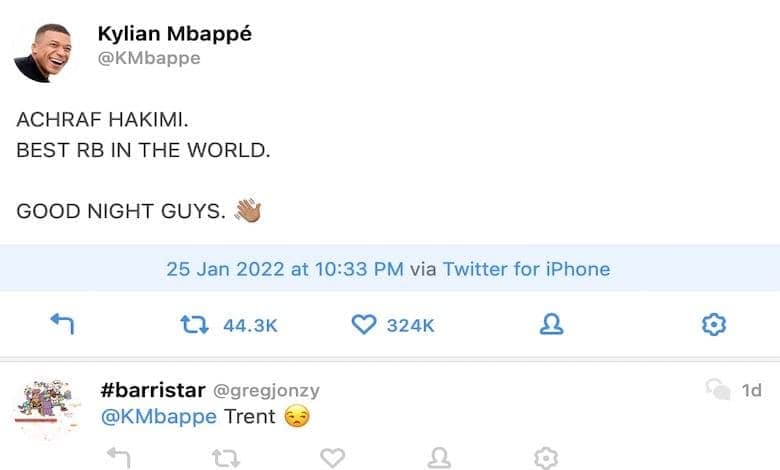Screen dimensions: 780x470
Task: Retweet the #barristar reply
Action: pos(226,457)
